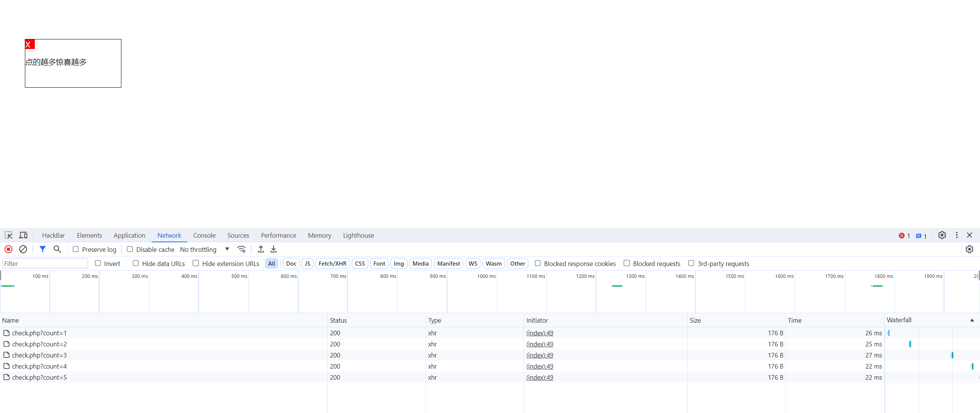Close the popup with red X
Viewport: 980px width, 413px height.
point(30,44)
